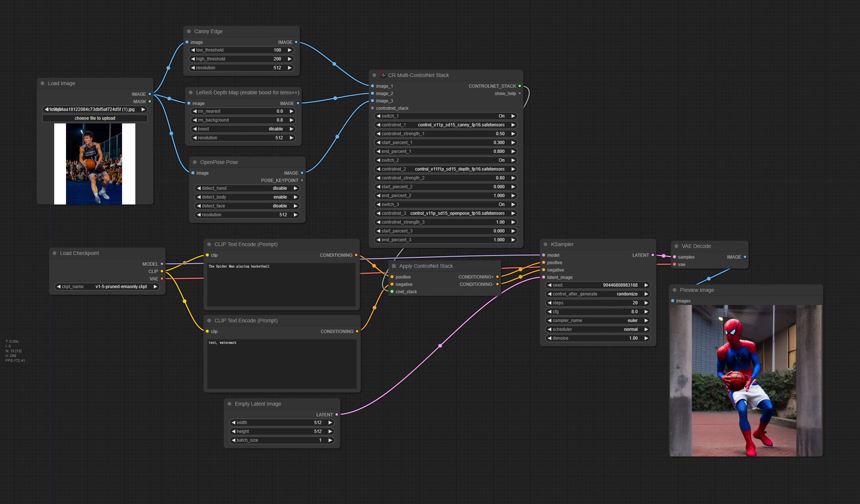Screen dimensions: 860x504
Task: Click the rm_background slider value
Action: click(243, 120)
